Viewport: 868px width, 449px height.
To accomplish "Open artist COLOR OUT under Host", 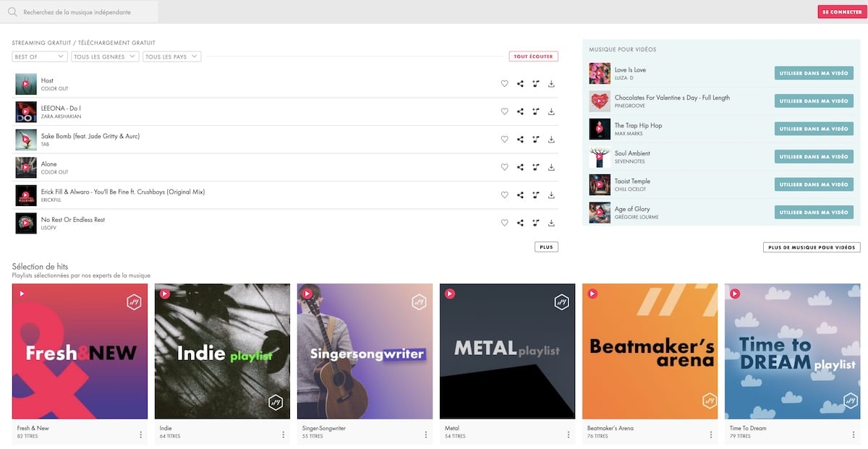I will coord(55,89).
